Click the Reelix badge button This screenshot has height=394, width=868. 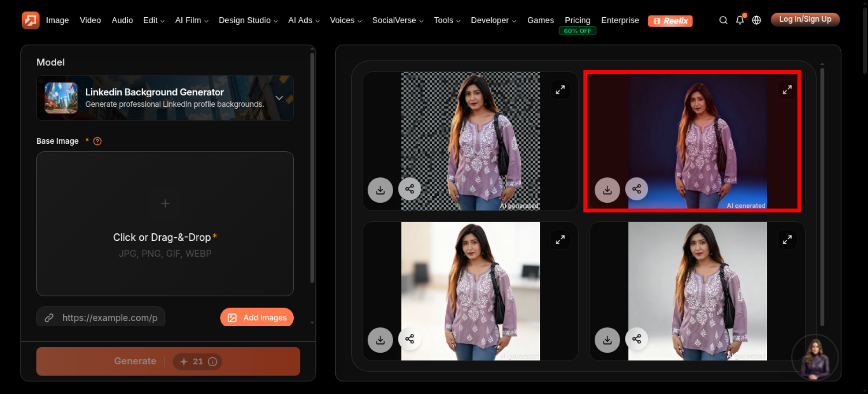pos(670,21)
